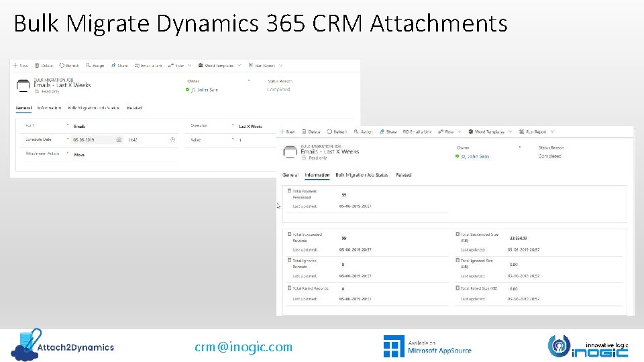Expand Flow chevron in the Information-tab form toolbar
The image size is (644, 362).
pyautogui.click(x=459, y=132)
